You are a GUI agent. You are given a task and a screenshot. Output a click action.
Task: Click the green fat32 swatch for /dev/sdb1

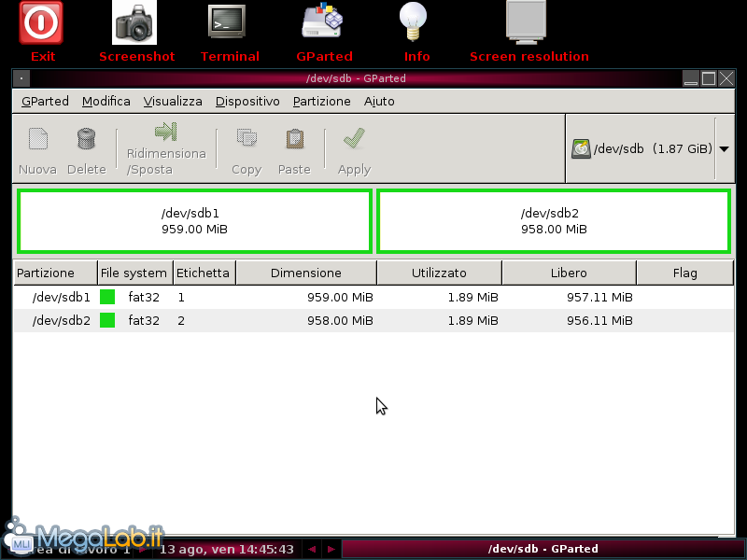click(x=107, y=297)
